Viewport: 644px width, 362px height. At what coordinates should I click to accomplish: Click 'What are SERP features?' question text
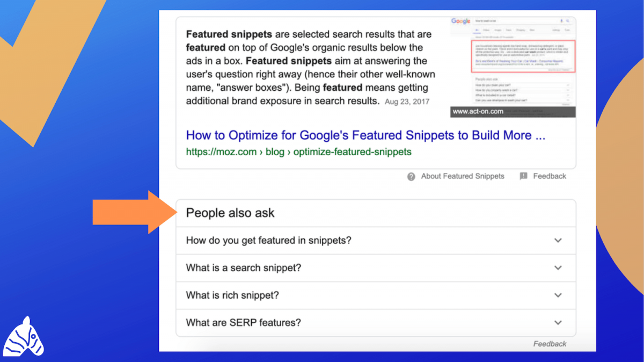click(244, 323)
